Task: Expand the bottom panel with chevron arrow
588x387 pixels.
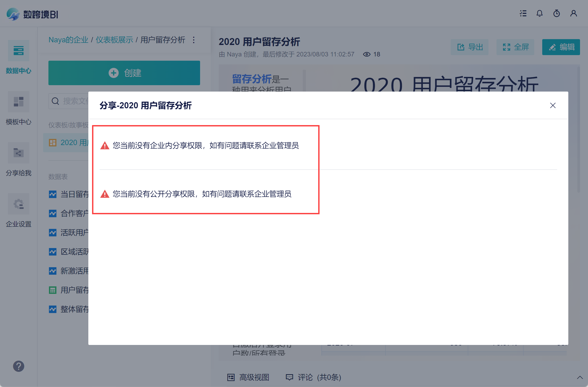Action: (x=580, y=377)
